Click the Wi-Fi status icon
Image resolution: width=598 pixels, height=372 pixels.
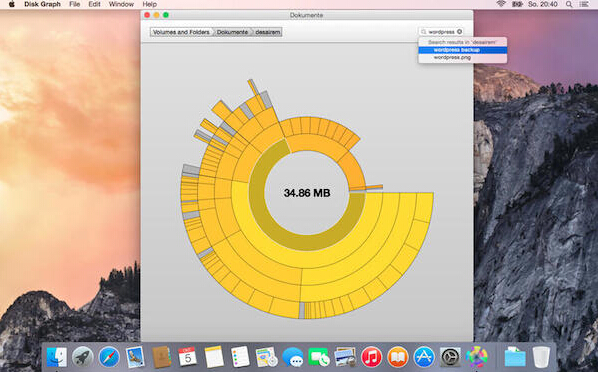(x=501, y=4)
